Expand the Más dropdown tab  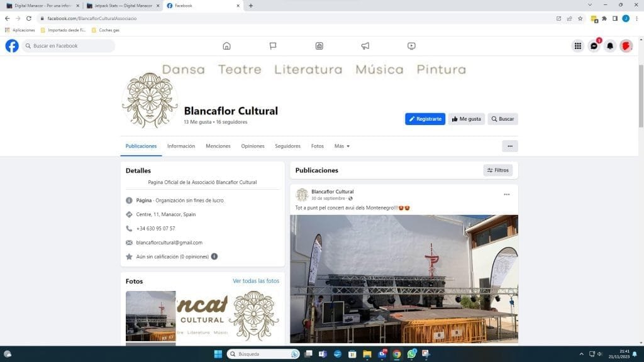[342, 146]
